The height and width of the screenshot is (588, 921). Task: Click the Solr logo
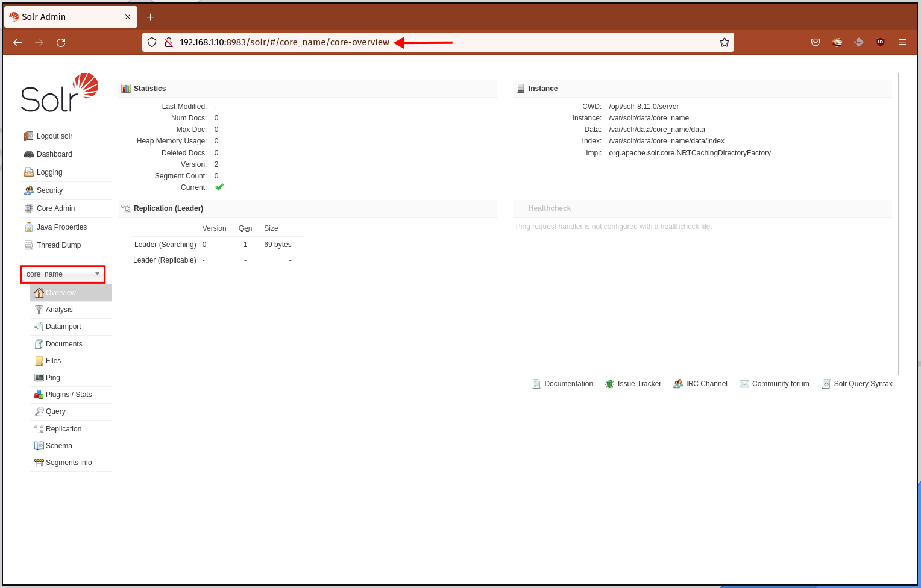[x=60, y=93]
